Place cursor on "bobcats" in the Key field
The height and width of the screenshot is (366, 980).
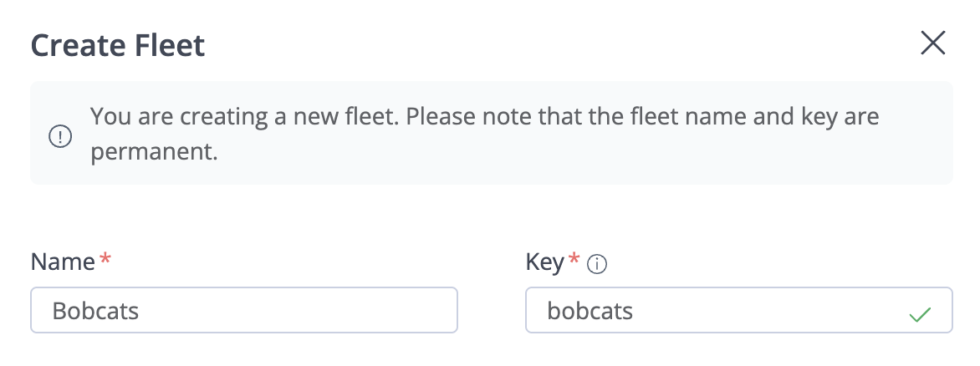[590, 312]
